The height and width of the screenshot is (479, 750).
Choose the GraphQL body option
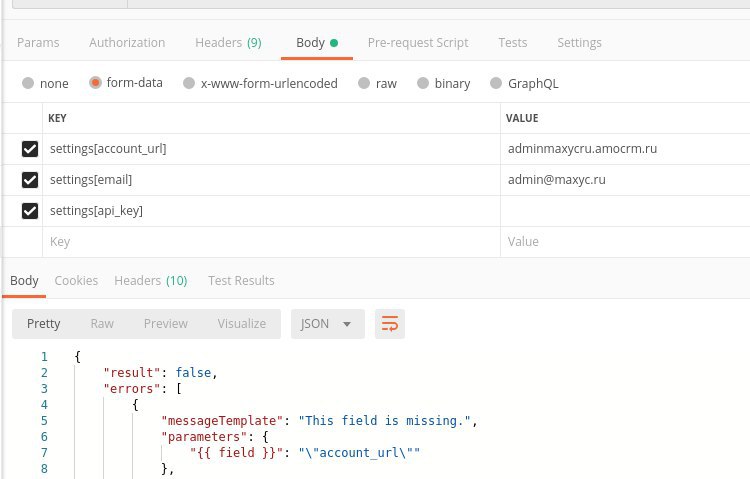[x=496, y=83]
